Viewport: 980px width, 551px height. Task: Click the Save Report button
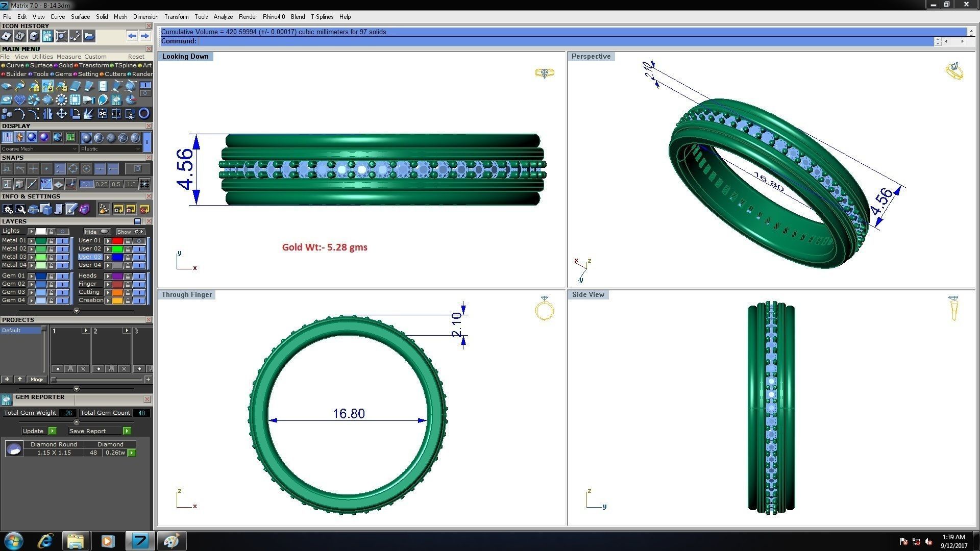[x=87, y=431]
